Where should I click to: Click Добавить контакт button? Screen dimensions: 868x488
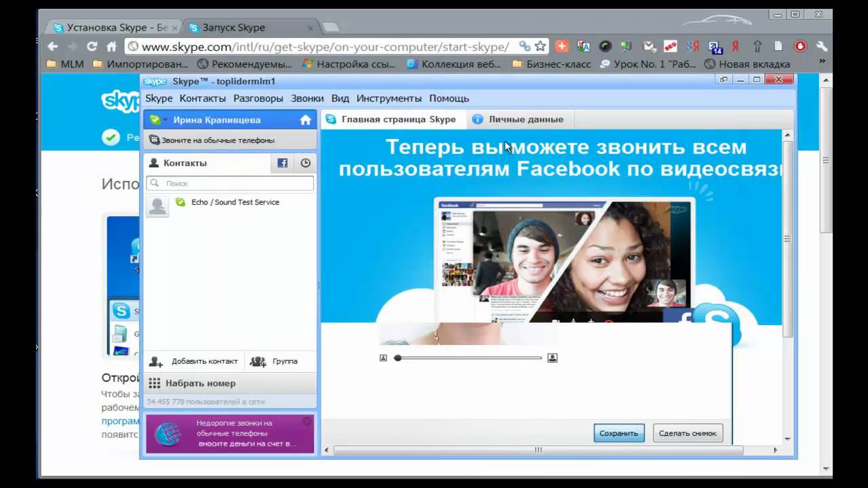click(195, 361)
